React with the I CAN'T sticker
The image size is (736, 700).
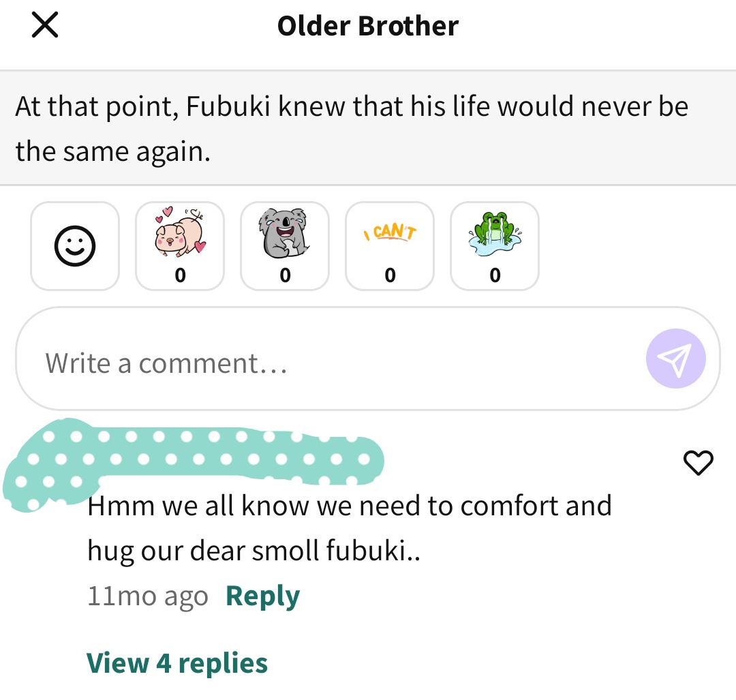coord(390,246)
